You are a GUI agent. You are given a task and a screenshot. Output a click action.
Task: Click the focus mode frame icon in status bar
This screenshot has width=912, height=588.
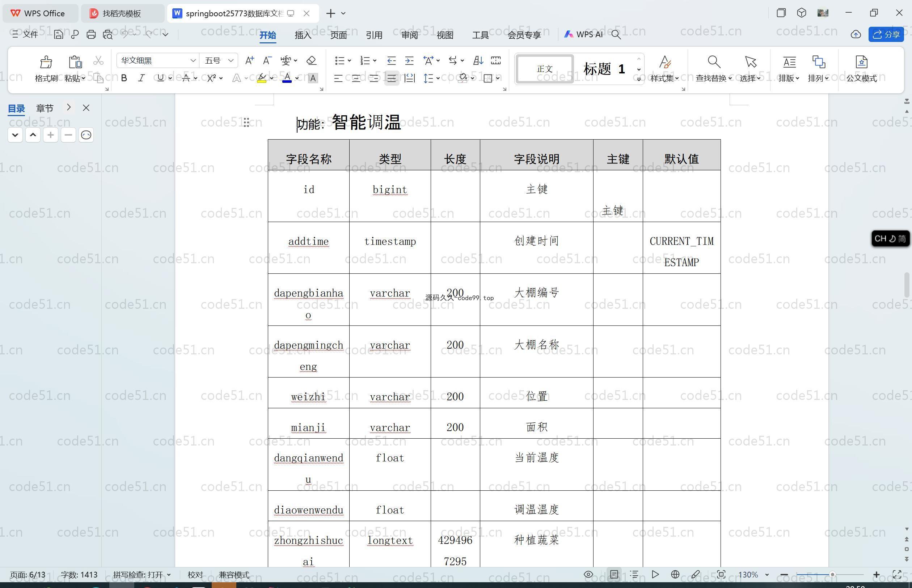[x=721, y=574]
